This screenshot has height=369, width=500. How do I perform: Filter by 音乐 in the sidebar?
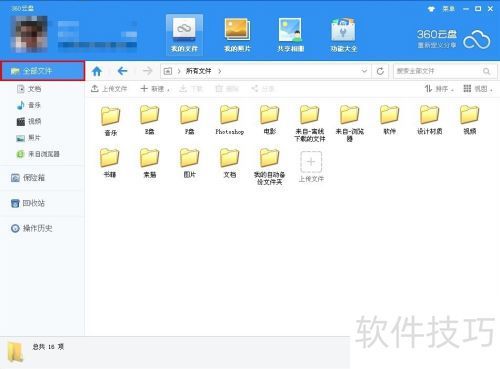pos(29,105)
